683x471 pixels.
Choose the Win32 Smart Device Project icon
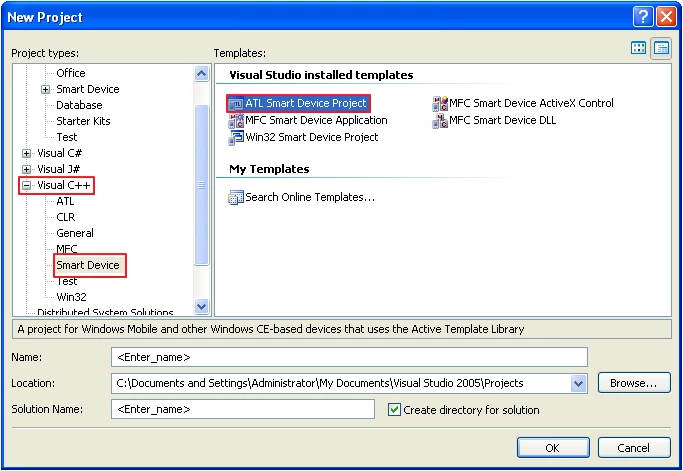[236, 138]
